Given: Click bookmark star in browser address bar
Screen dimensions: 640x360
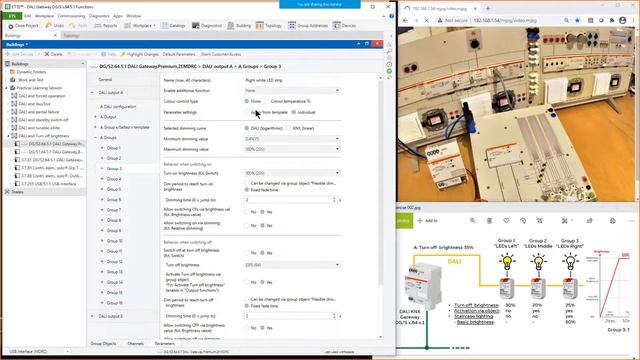Looking at the screenshot, I should pyautogui.click(x=577, y=20).
